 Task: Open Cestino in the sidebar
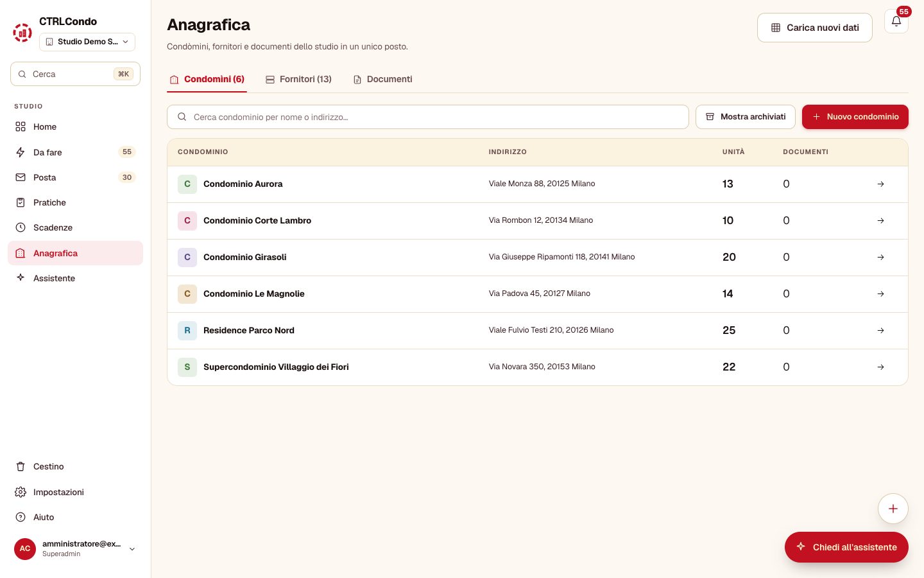point(75,466)
